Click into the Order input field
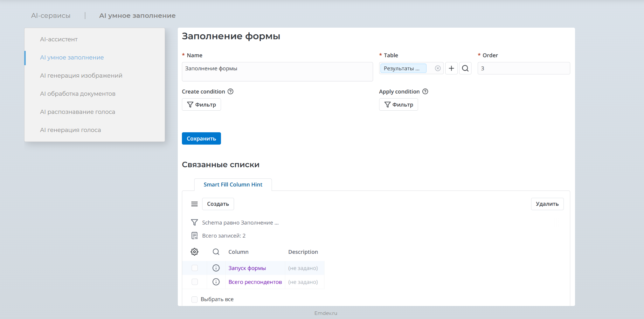 [x=523, y=68]
